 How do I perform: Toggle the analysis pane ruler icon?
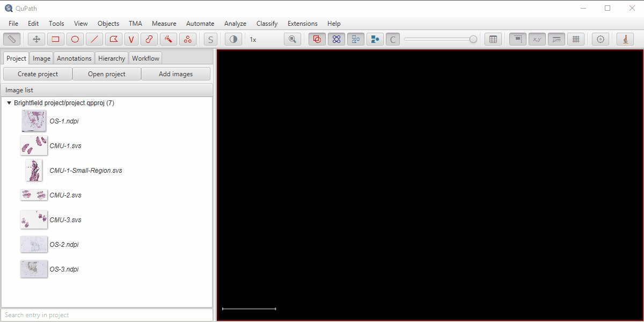pos(12,39)
